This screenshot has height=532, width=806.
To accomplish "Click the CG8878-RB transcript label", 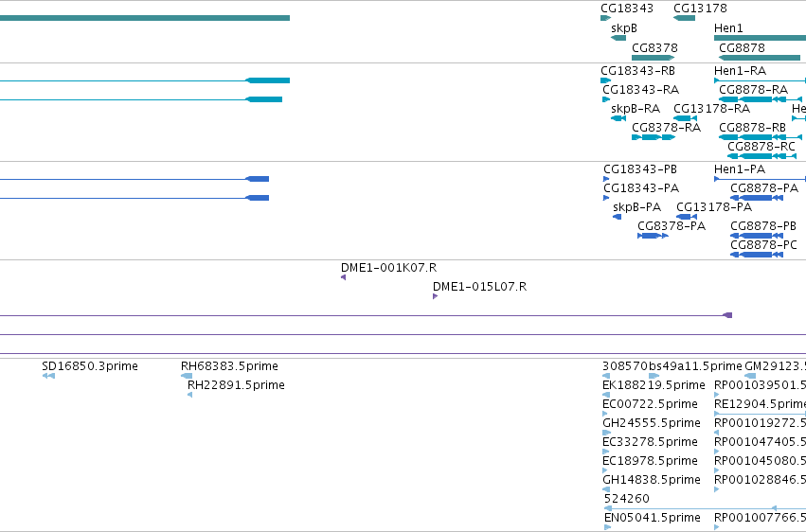I will [752, 128].
